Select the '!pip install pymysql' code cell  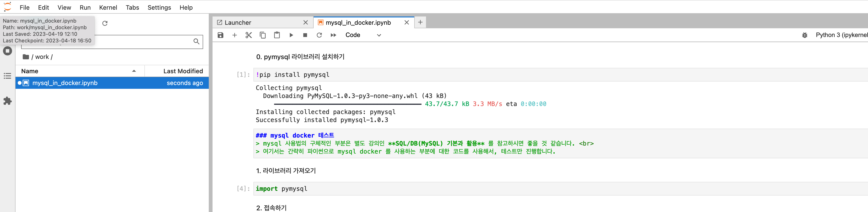[x=561, y=75]
